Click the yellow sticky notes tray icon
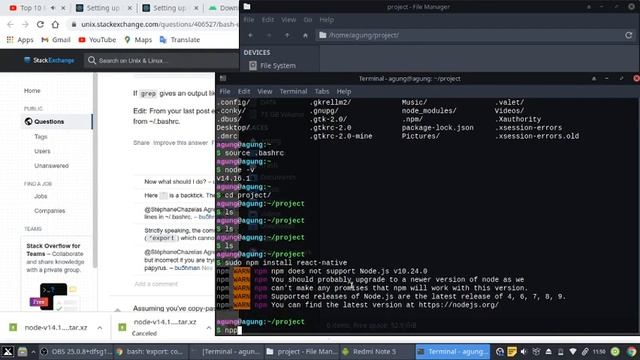 pos(512,351)
